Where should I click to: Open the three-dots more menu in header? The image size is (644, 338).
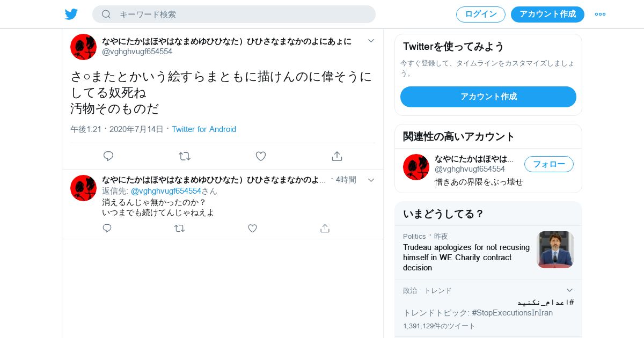600,14
